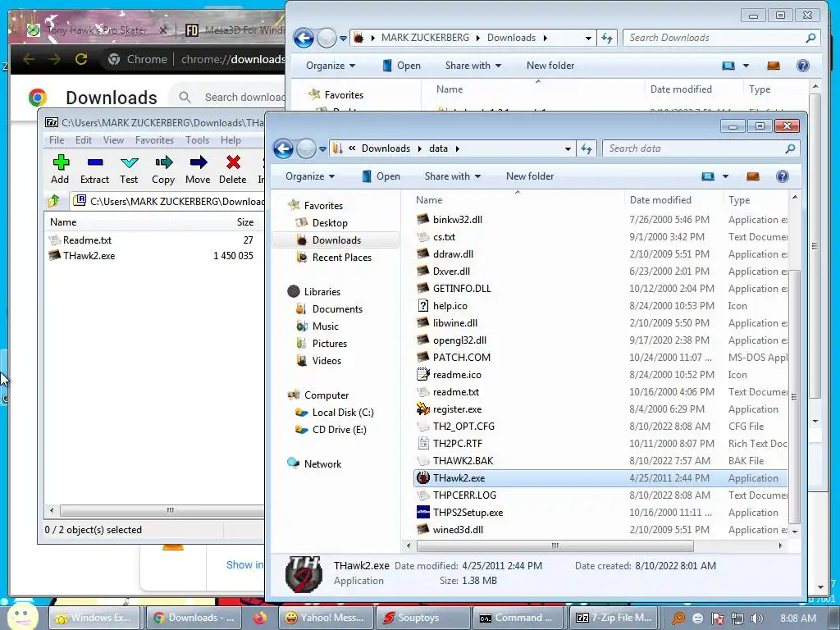Select THawk2.exe in 7-Zip list

[x=89, y=256]
